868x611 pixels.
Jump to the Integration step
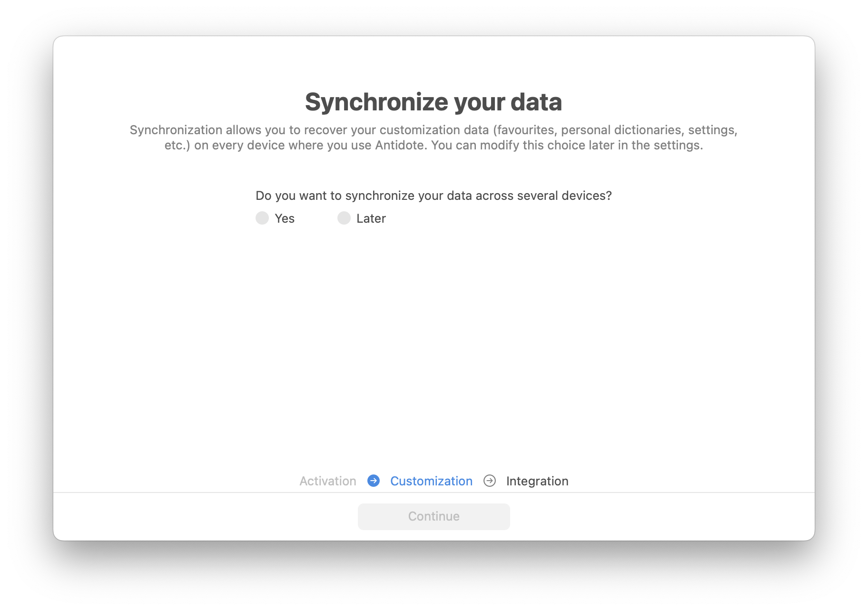537,481
